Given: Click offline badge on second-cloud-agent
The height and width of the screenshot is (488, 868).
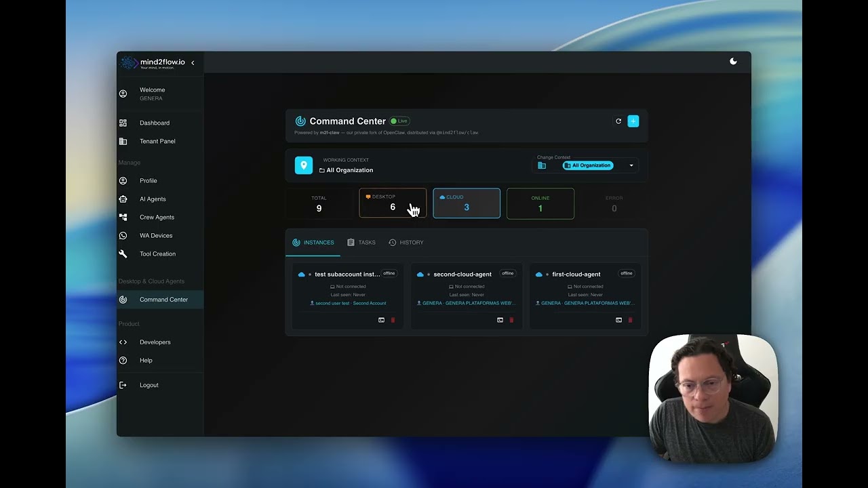Looking at the screenshot, I should click(x=508, y=274).
